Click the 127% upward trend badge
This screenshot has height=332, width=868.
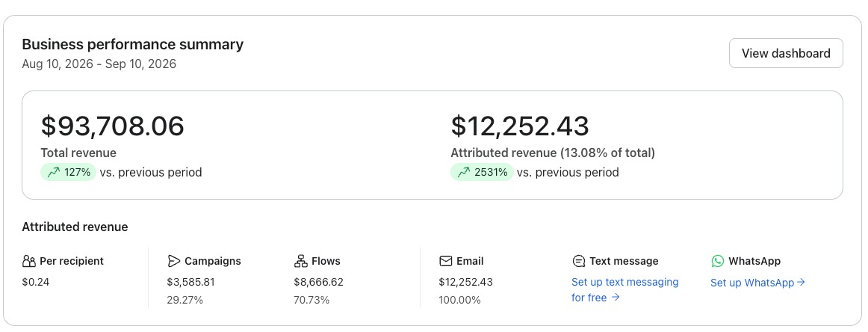[68, 173]
